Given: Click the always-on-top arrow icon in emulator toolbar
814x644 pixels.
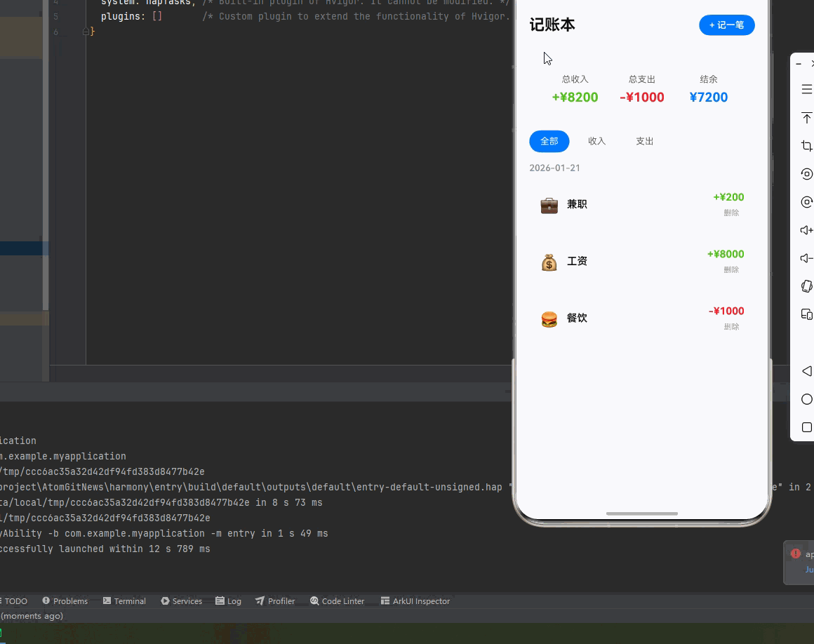Looking at the screenshot, I should coord(807,118).
